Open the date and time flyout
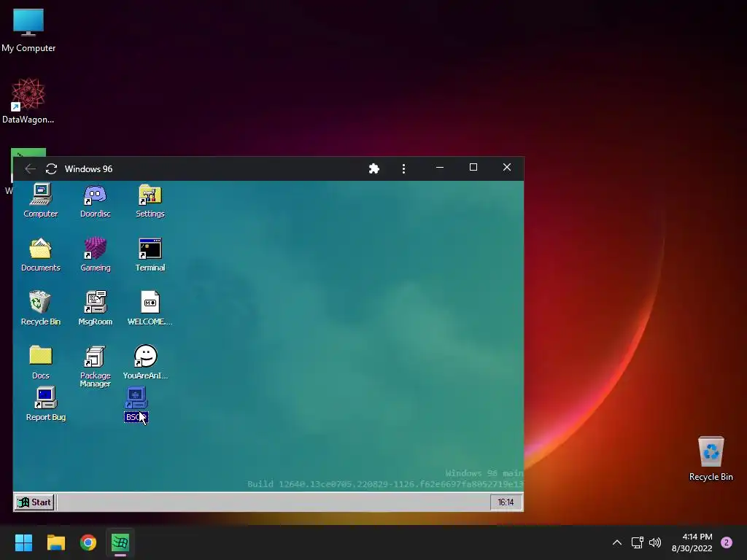Screen dimensions: 747x560 pyautogui.click(x=692, y=542)
